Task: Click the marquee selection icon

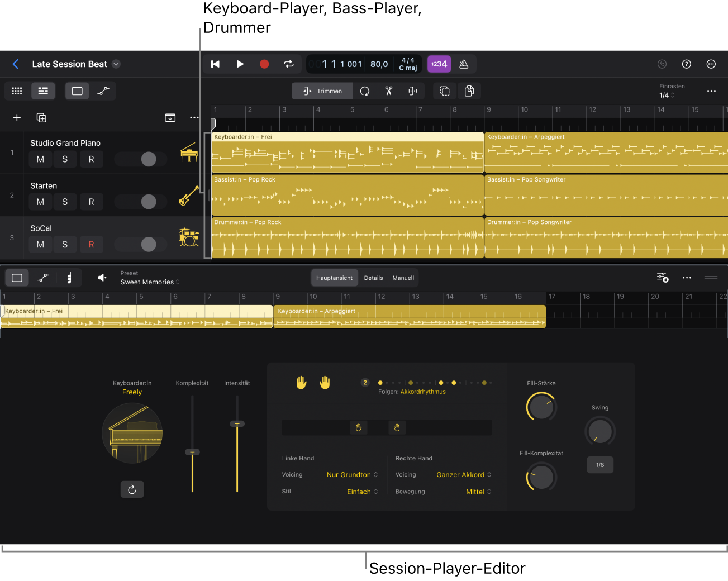Action: coord(445,91)
